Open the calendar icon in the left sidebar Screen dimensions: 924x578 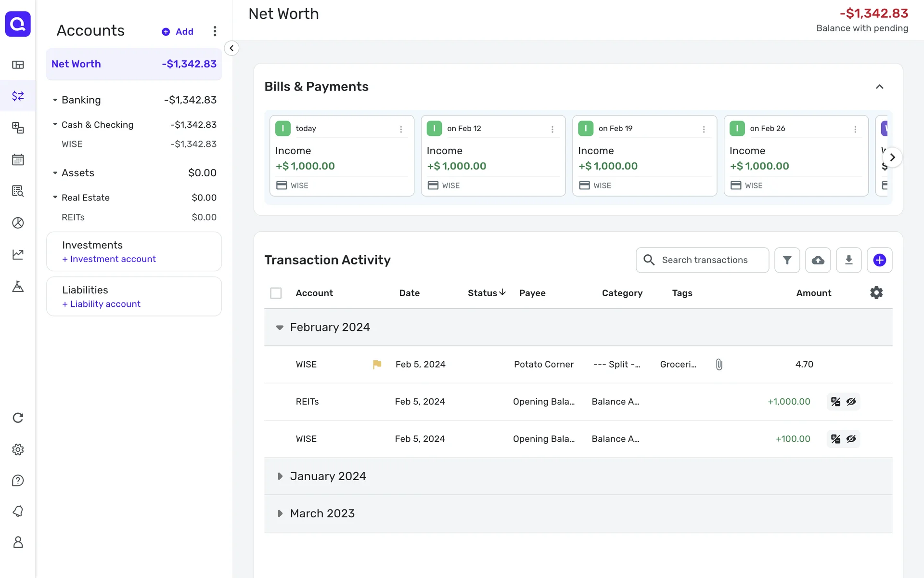click(x=18, y=159)
